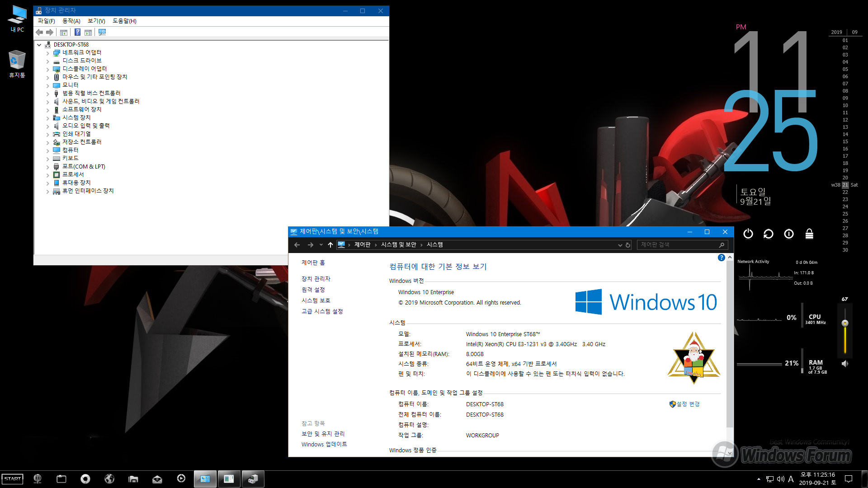Show hidden tray icons arrow

pos(759,479)
